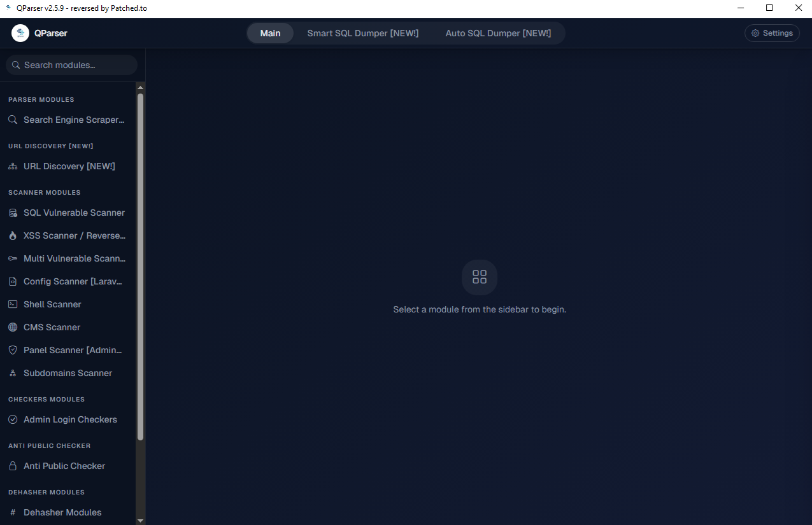812x525 pixels.
Task: Select the Dehasher Modules entry
Action: coord(67,512)
